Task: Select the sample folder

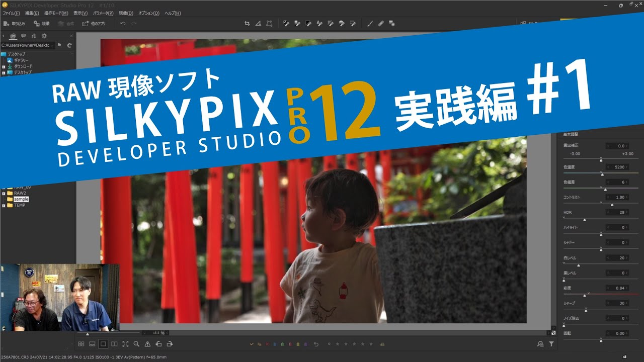Action: point(21,199)
